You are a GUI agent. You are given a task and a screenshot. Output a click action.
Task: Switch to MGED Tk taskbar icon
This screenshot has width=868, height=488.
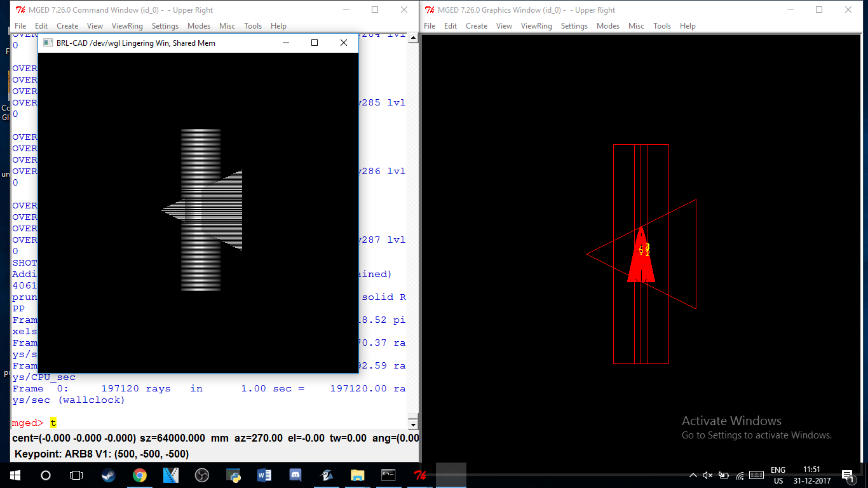[x=420, y=475]
